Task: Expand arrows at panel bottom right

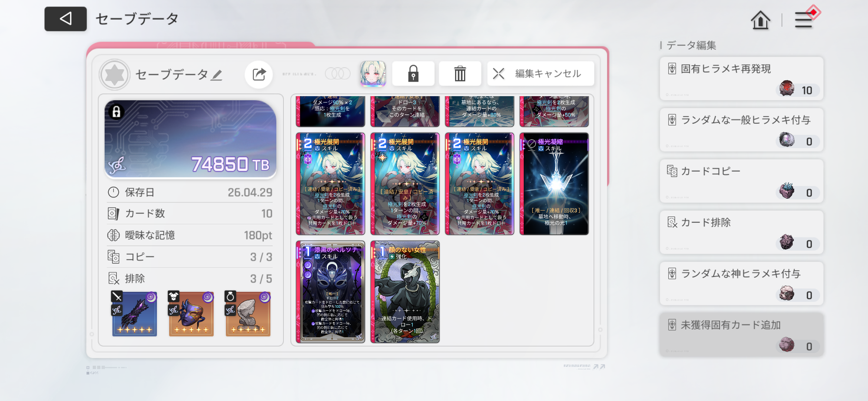Action: (x=599, y=366)
